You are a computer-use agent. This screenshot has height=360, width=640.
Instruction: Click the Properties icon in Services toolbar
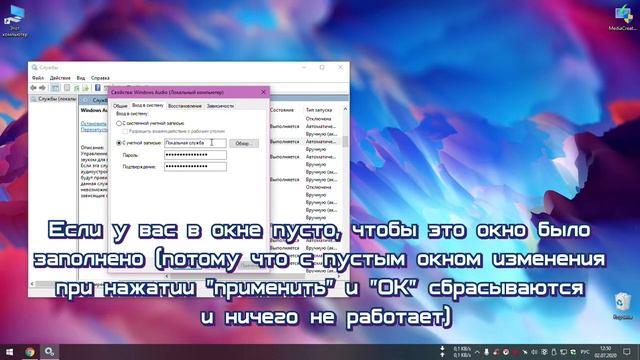67,88
